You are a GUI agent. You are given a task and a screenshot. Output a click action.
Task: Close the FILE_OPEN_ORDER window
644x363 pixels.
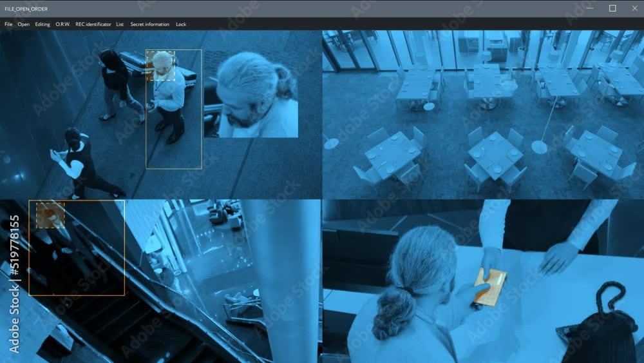tap(634, 8)
